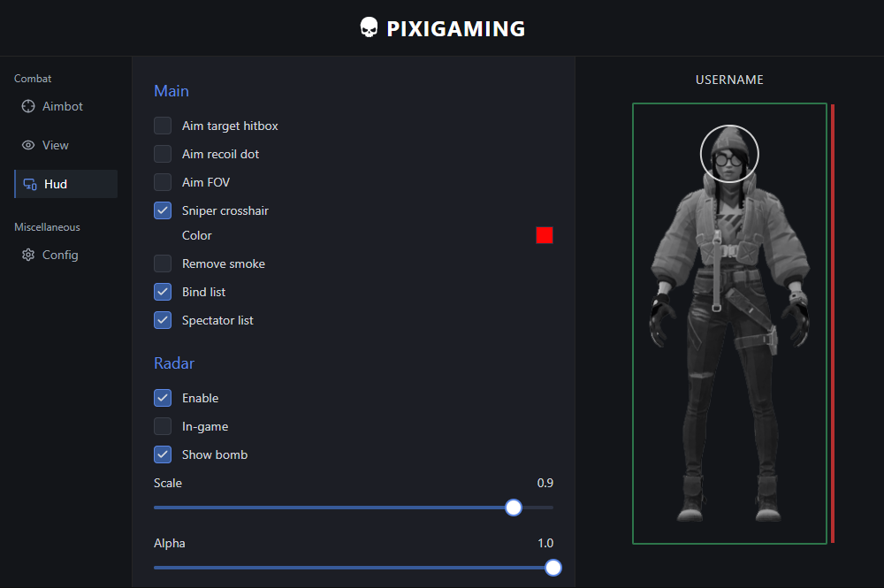
Task: Click the Radar section heading
Action: [174, 363]
